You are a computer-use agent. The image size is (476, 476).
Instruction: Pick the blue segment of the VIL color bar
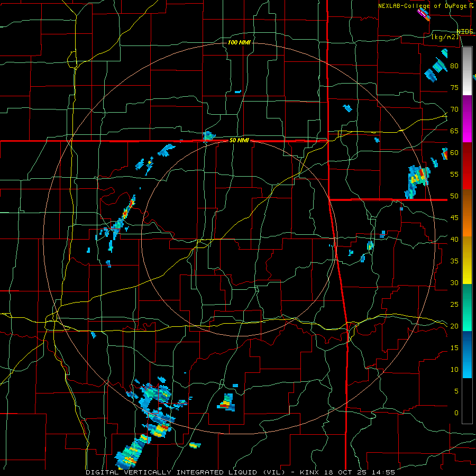[x=467, y=354]
